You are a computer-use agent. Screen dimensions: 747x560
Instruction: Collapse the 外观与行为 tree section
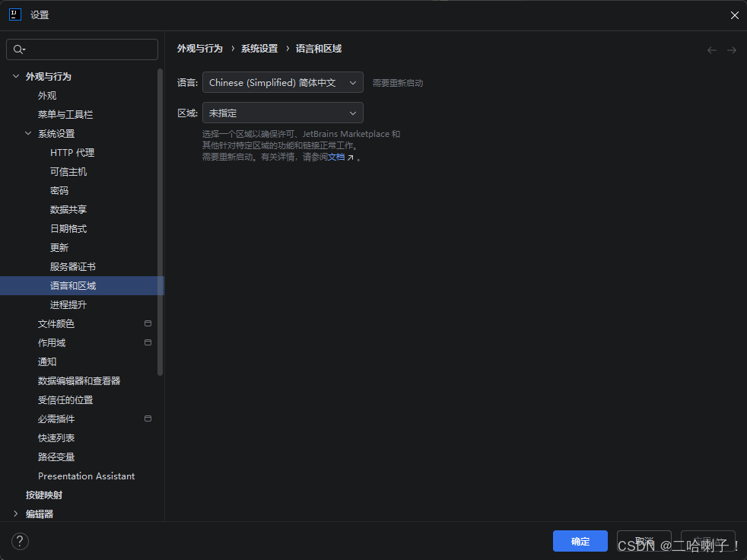[16, 76]
